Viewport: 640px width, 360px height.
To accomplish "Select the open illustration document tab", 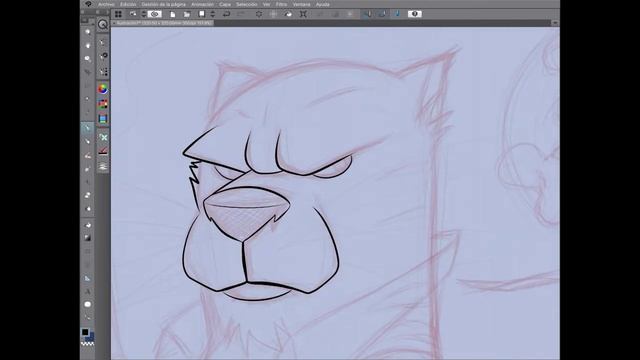I will (163, 23).
